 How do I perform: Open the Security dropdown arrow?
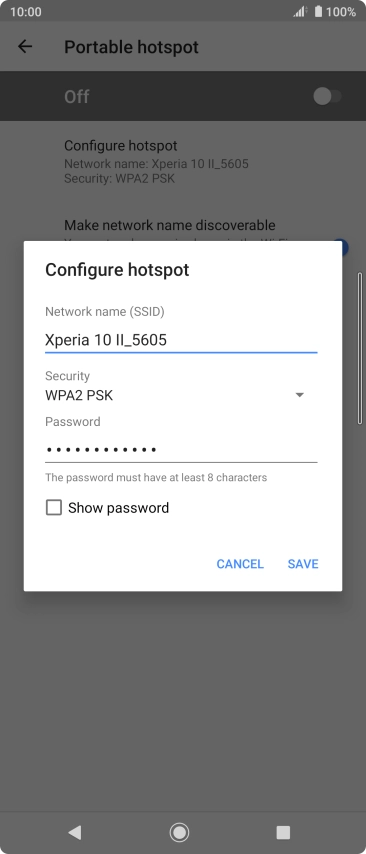tap(300, 395)
